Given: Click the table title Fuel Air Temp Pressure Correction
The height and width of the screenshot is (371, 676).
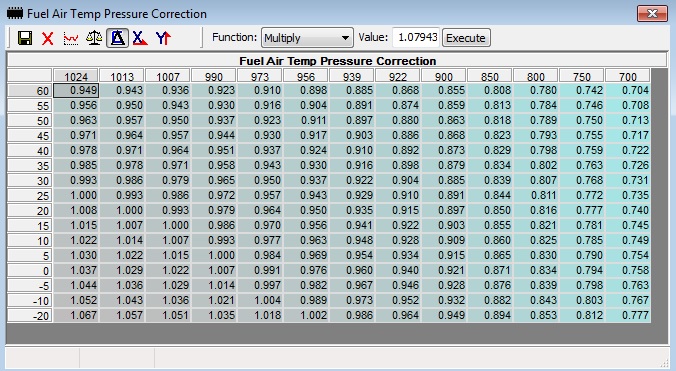Looking at the screenshot, I should pyautogui.click(x=338, y=61).
